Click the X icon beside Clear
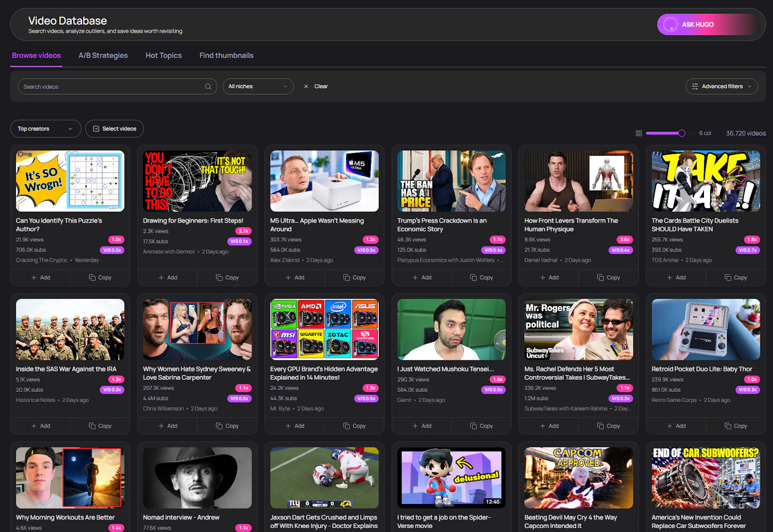 (306, 86)
